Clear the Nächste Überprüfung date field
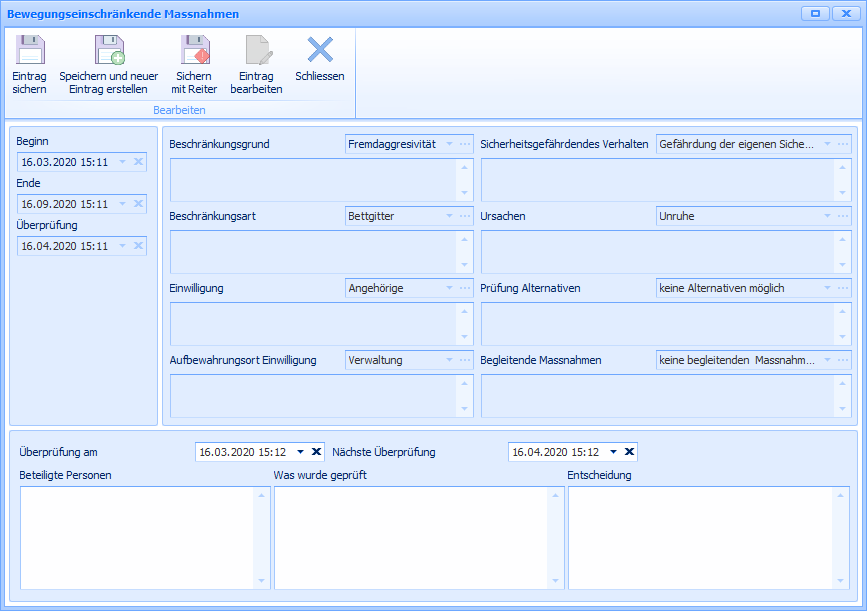Image resolution: width=867 pixels, height=612 pixels. pyautogui.click(x=630, y=452)
